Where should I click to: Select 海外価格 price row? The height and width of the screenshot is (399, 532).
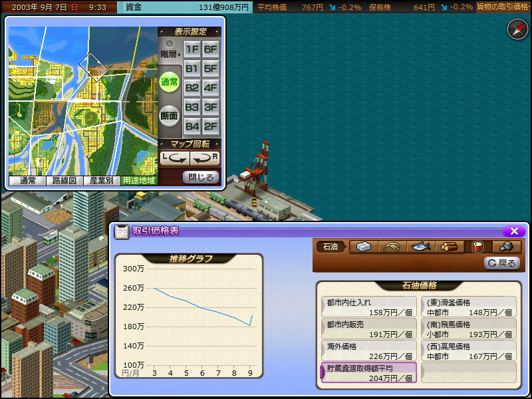369,351
